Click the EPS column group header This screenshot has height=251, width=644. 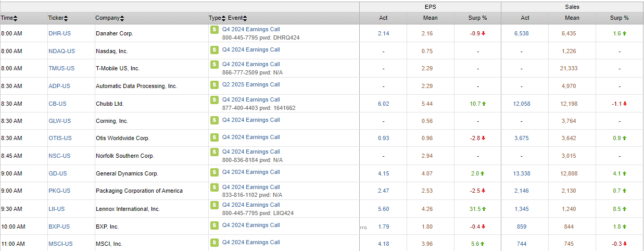click(x=430, y=7)
